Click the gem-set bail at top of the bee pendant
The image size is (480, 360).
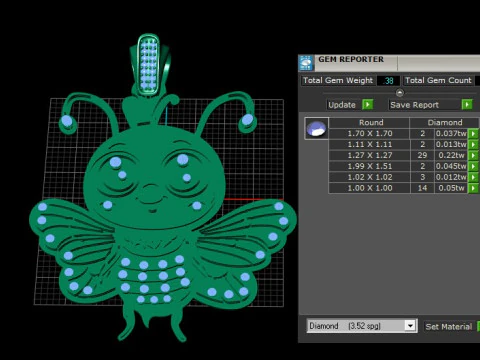149,65
